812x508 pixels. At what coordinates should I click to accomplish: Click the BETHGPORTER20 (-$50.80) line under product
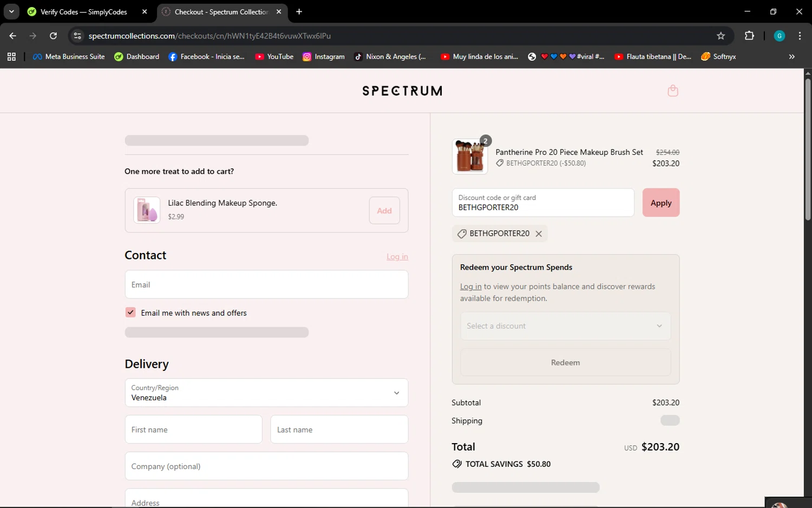click(541, 163)
